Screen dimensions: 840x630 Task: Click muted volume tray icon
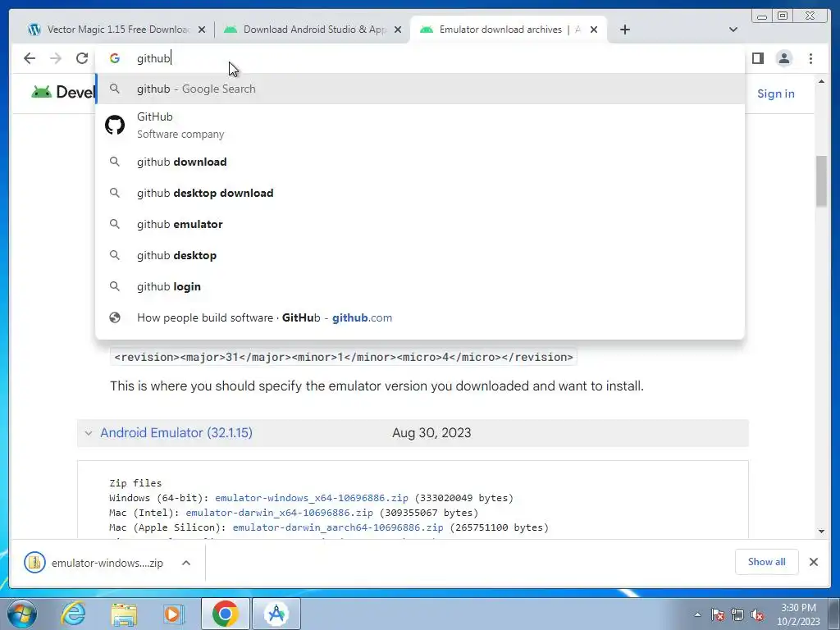[757, 614]
